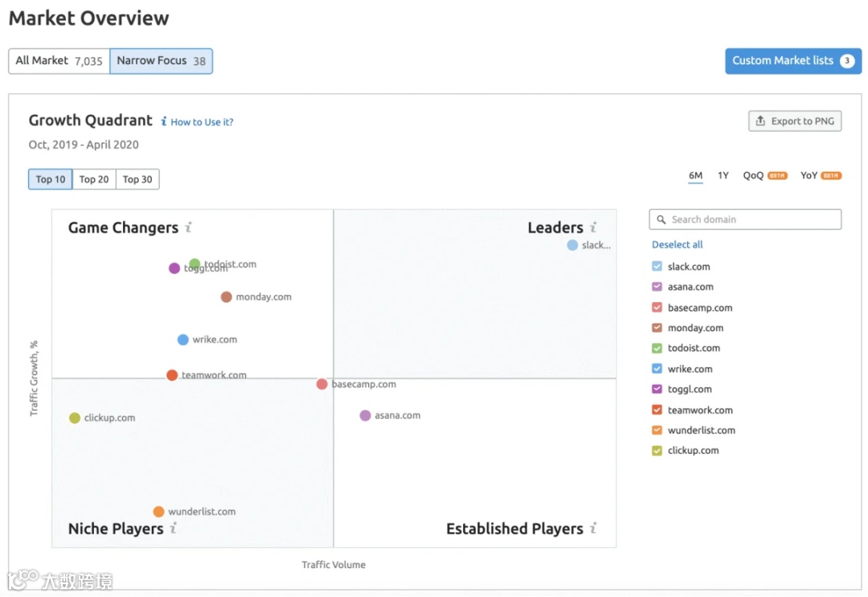Screen dimensions: 868x597
Task: Select the Top 20 filter
Action: (94, 179)
